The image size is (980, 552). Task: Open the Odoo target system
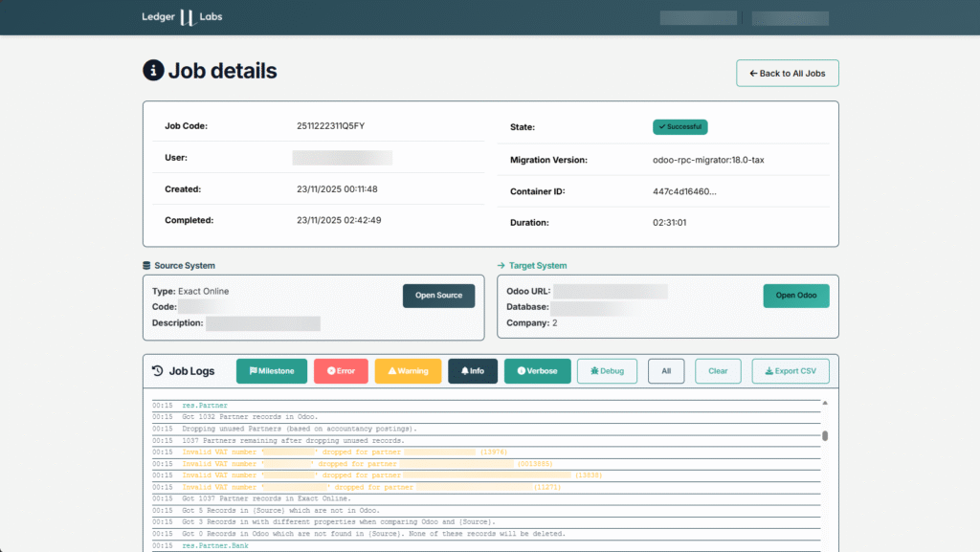(796, 296)
